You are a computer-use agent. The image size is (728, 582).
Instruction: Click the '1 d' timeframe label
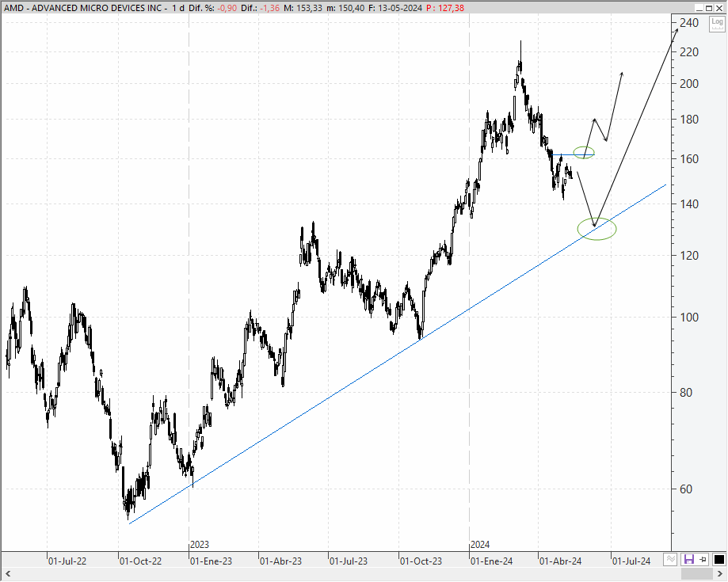[177, 8]
